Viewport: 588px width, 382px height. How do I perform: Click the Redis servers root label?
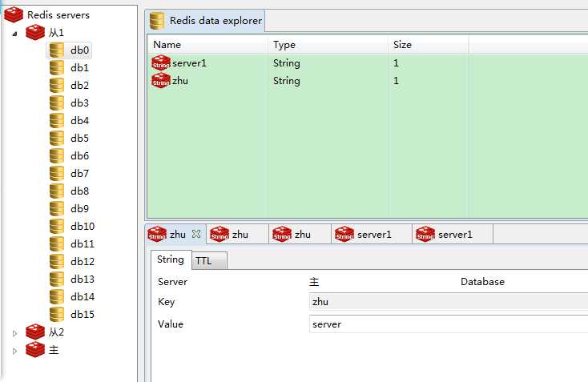point(58,15)
